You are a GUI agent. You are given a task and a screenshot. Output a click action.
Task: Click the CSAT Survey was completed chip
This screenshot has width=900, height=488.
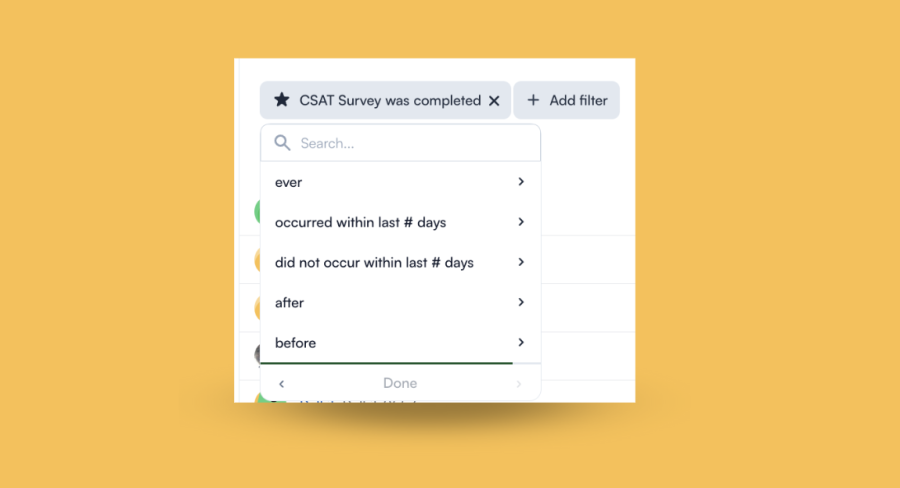(x=385, y=100)
